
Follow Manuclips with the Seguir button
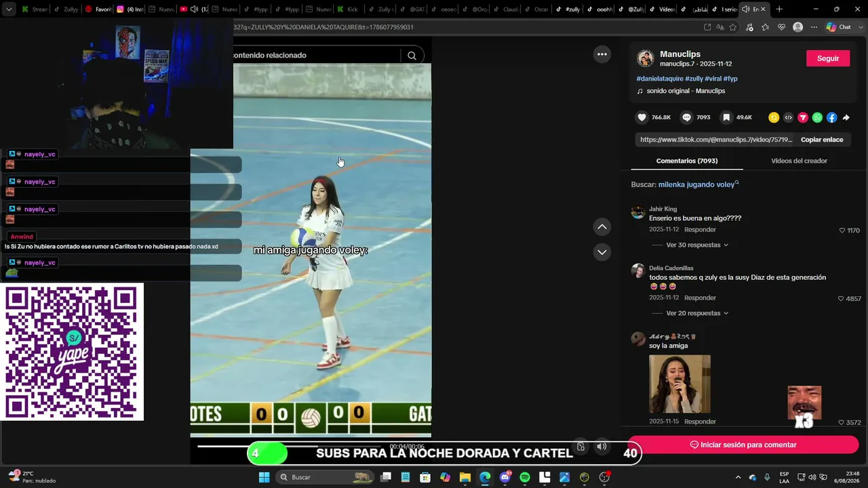[828, 58]
